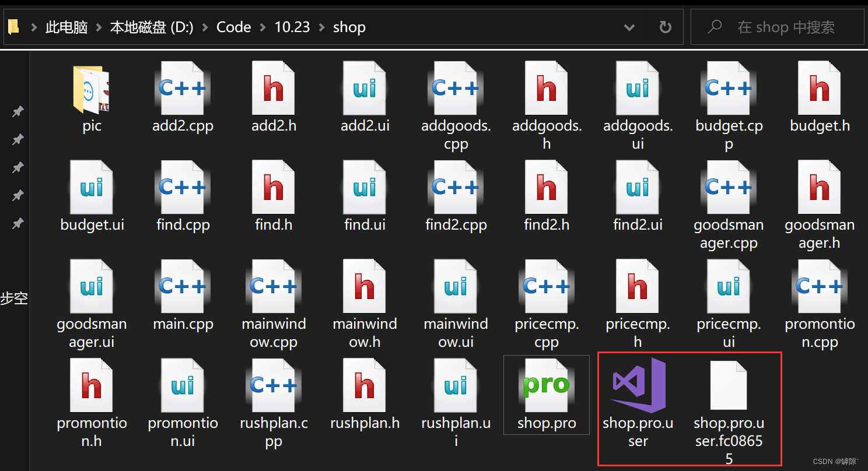Select the promontion.cpp file icon
Screen dimensions: 868x471
pyautogui.click(x=820, y=287)
